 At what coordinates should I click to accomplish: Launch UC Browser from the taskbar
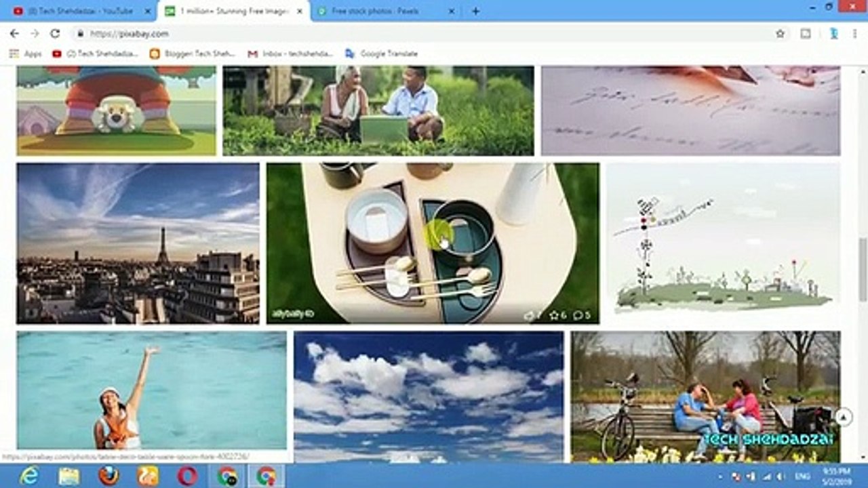click(x=147, y=476)
